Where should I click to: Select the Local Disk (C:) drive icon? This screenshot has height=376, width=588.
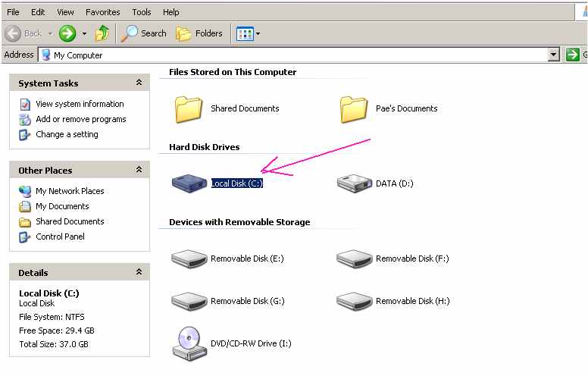[x=189, y=183]
